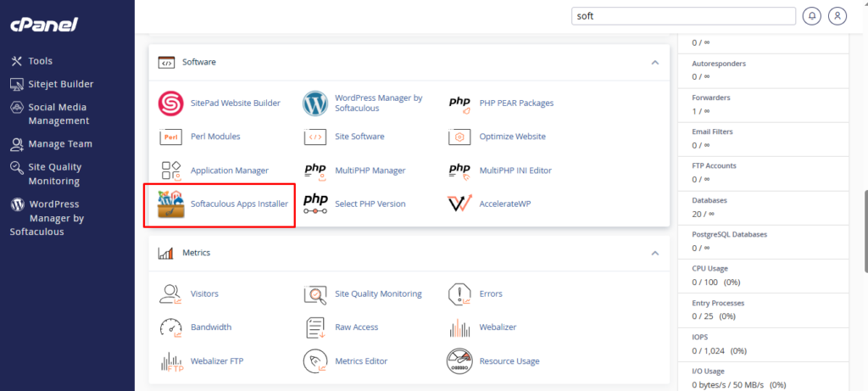Click the Forwarders statistic label
Screen dimensions: 868x391
(711, 98)
